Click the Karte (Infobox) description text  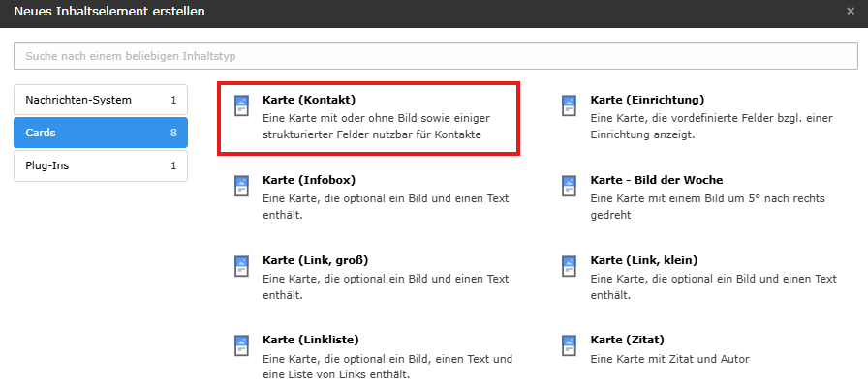(386, 206)
